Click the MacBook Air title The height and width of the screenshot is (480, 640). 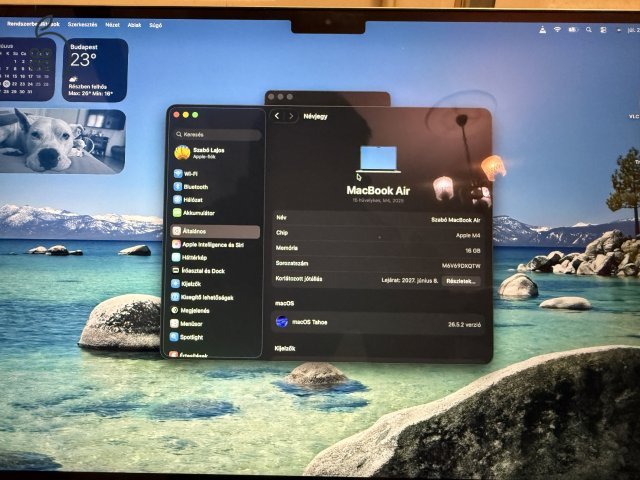click(x=378, y=191)
